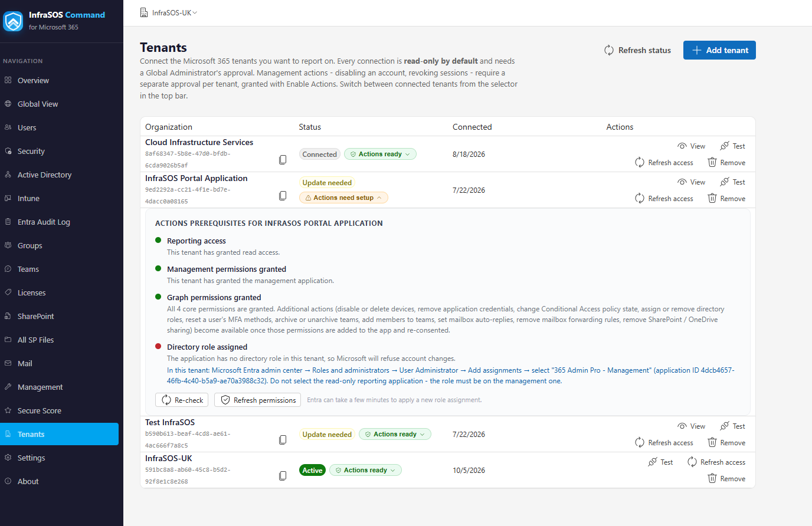Click Update needed badge for Test InfraSOS

coord(327,434)
